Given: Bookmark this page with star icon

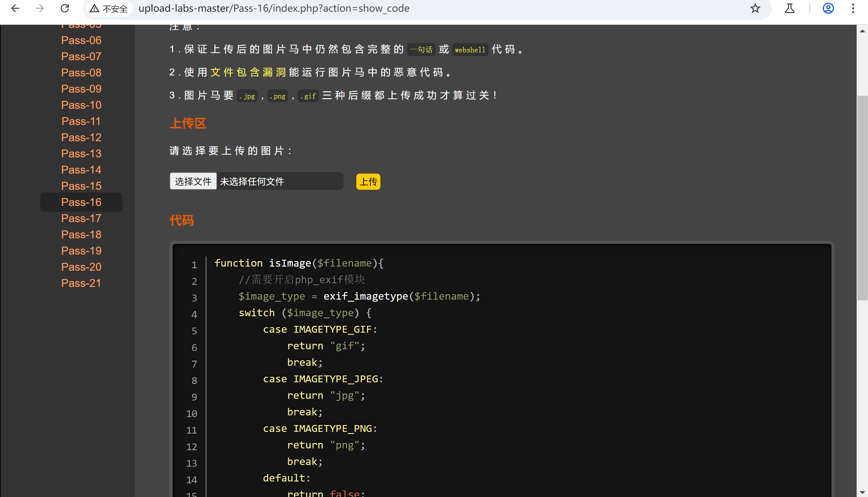Looking at the screenshot, I should (755, 8).
